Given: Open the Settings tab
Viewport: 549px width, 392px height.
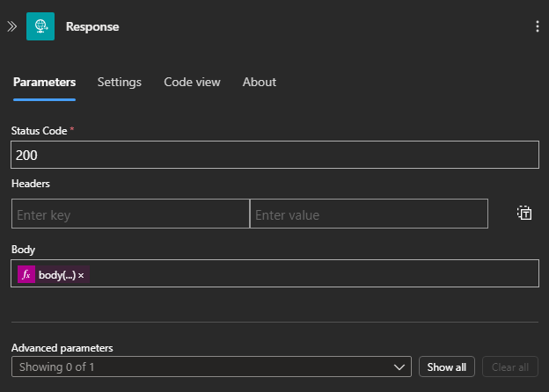Looking at the screenshot, I should [119, 82].
